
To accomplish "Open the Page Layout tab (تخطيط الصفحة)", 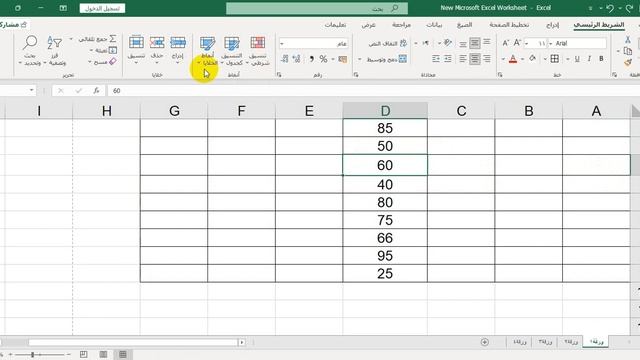I will pyautogui.click(x=509, y=25).
